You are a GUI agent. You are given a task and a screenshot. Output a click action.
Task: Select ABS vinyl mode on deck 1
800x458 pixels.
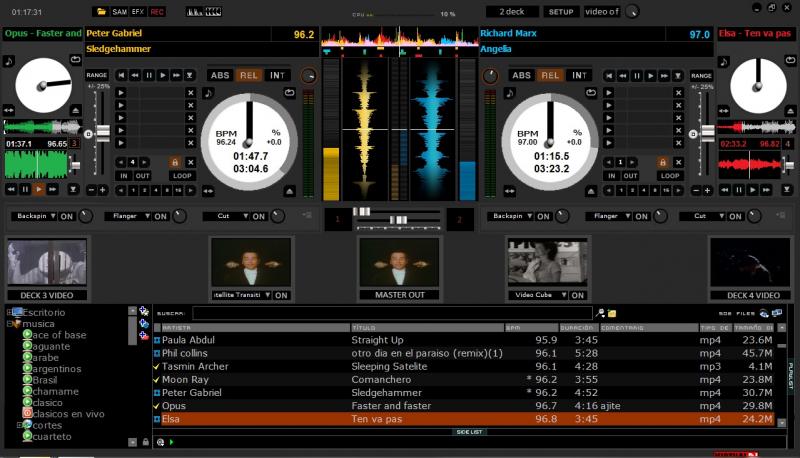point(220,75)
